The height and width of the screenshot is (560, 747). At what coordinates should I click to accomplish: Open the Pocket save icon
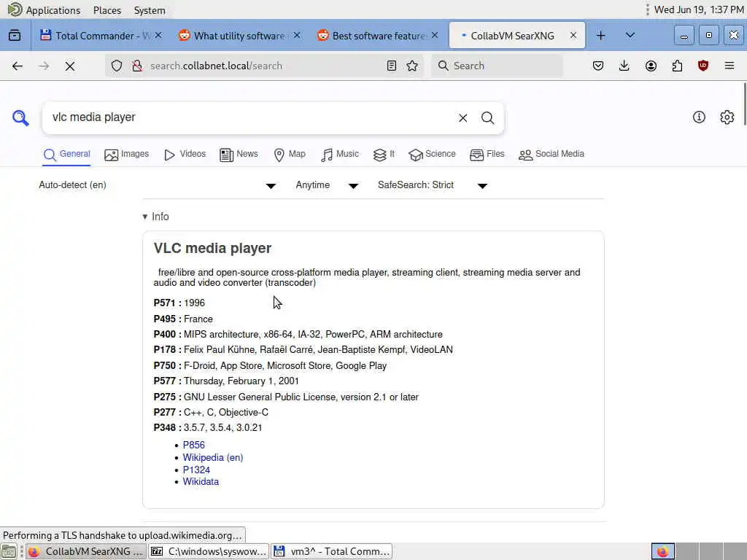(598, 66)
